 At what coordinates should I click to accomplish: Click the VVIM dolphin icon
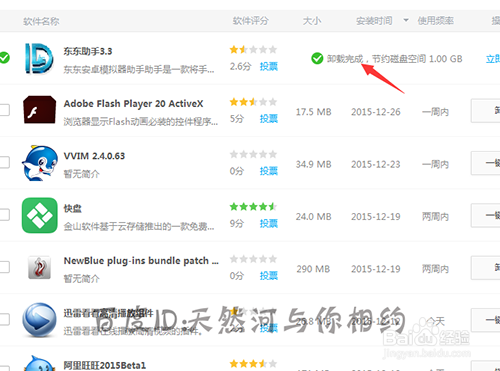point(39,163)
